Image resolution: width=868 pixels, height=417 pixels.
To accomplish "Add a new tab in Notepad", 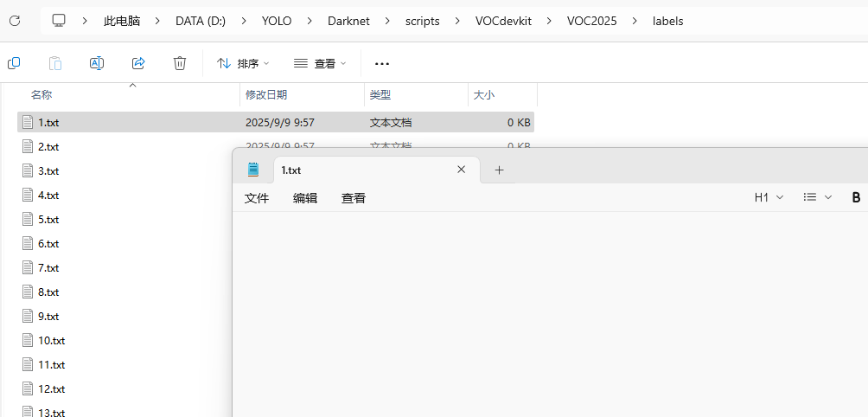I will click(x=500, y=170).
